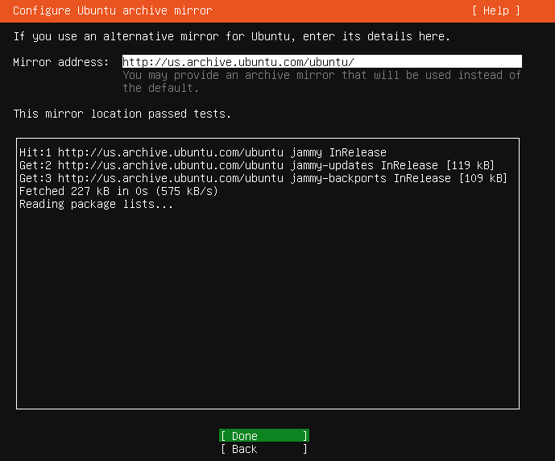Click 'This mirror location passed tests.' text
Image resolution: width=555 pixels, height=461 pixels.
click(x=122, y=114)
